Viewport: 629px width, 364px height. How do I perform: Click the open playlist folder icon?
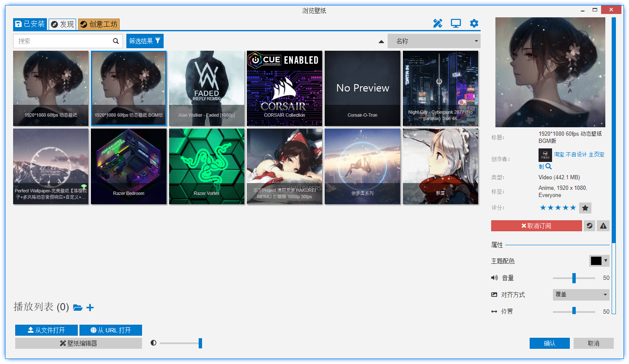[x=78, y=307]
